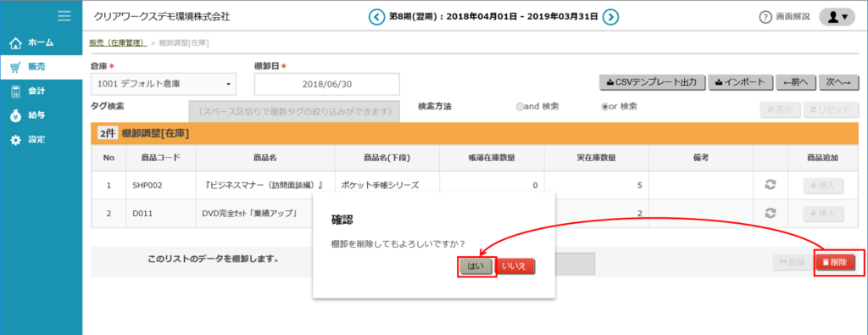The image size is (868, 335).
Task: Expand the 倉庫 warehouse dropdown
Action: pos(164,84)
